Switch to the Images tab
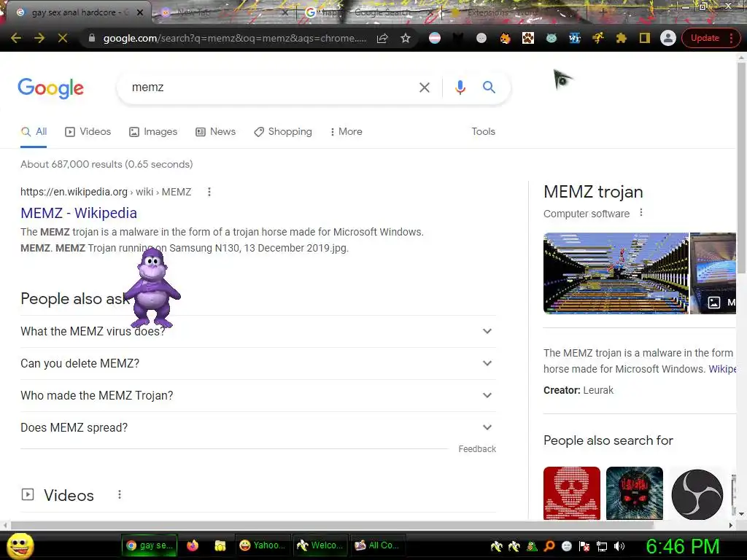 153,132
